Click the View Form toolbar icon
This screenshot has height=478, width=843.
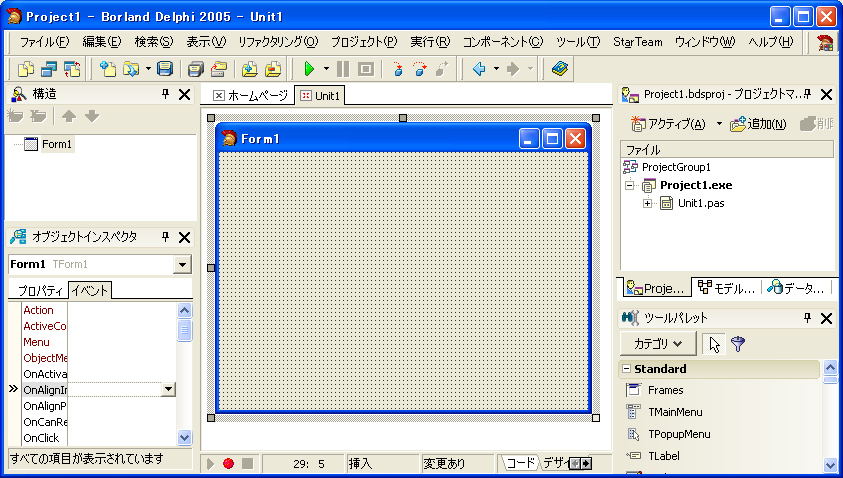[49, 69]
